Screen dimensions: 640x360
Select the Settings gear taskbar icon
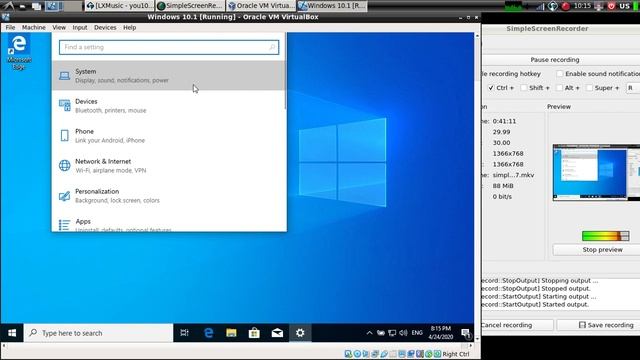point(300,333)
